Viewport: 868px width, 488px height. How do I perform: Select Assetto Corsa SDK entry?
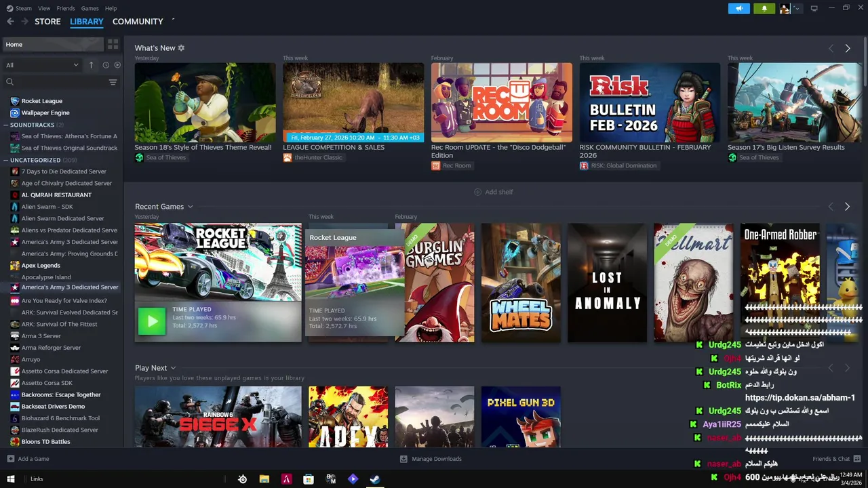coord(47,383)
